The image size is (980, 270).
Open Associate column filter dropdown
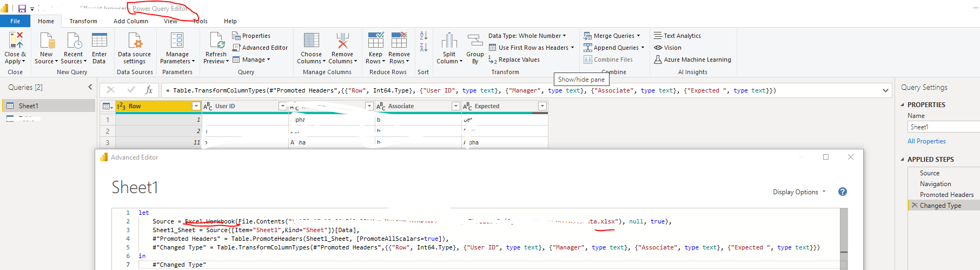(x=455, y=106)
